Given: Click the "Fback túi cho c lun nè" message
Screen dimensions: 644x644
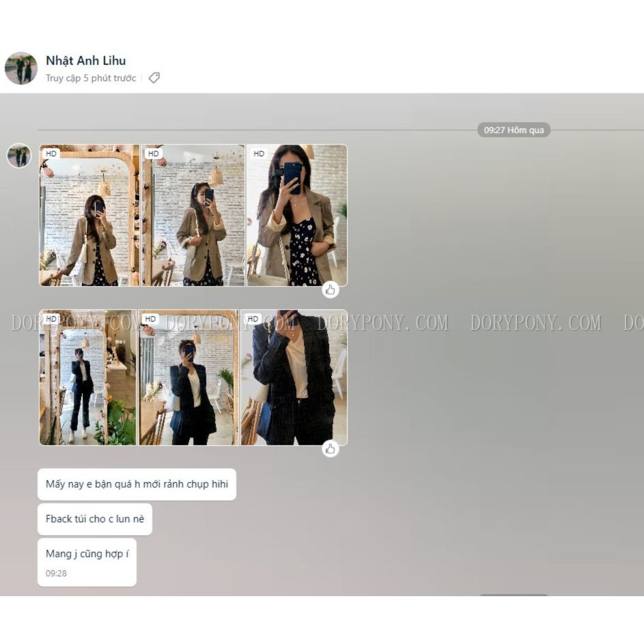Looking at the screenshot, I should click(x=95, y=519).
